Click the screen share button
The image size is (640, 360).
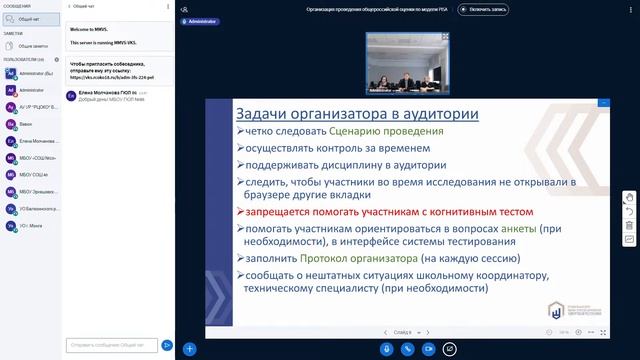click(449, 349)
